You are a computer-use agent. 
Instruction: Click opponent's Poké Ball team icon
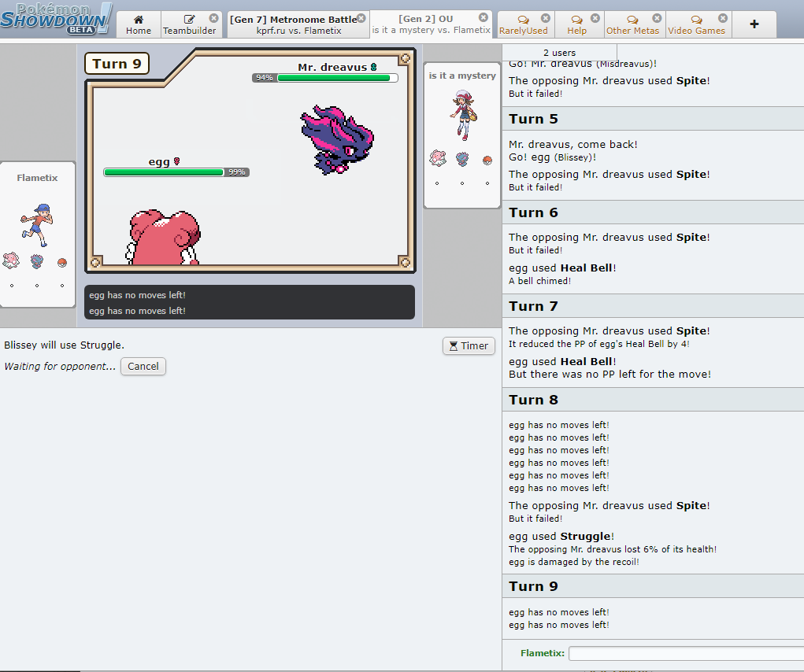click(x=487, y=161)
